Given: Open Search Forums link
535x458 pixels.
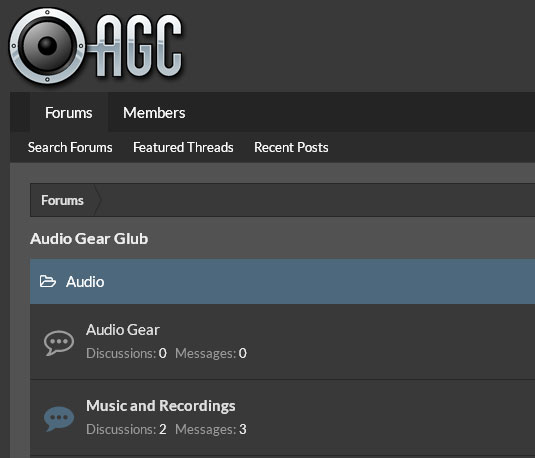Looking at the screenshot, I should [70, 147].
